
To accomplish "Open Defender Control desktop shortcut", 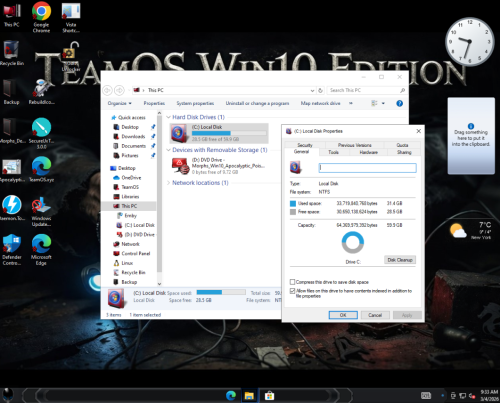I will [12, 249].
